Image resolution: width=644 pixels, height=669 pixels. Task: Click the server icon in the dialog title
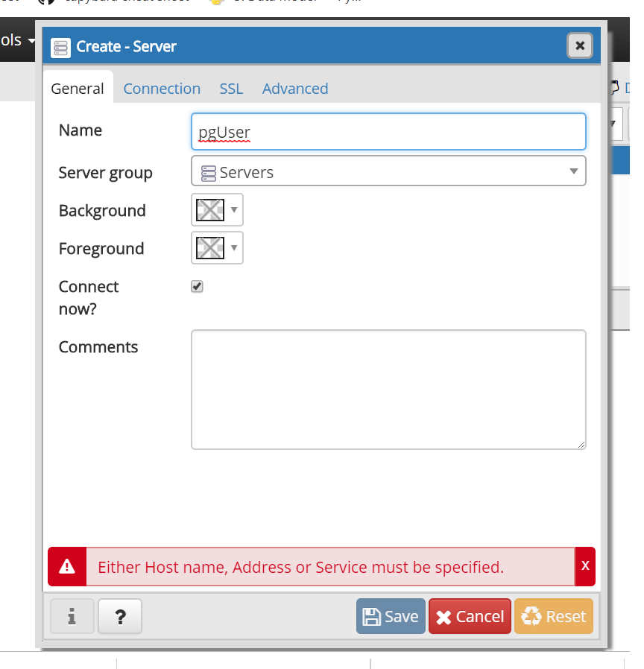click(60, 47)
